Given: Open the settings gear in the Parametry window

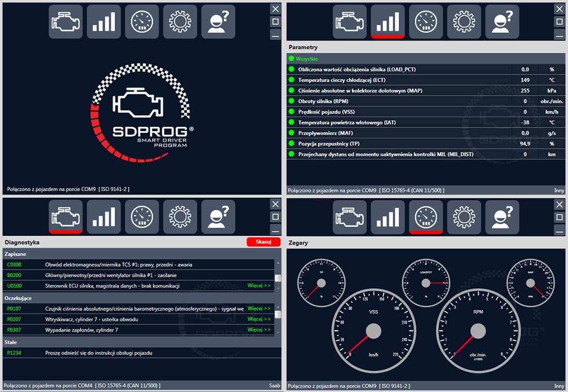Looking at the screenshot, I should (464, 22).
